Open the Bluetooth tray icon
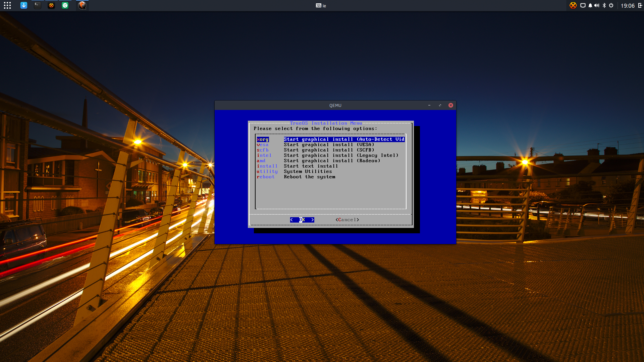Screen dimensions: 644x362 point(604,5)
